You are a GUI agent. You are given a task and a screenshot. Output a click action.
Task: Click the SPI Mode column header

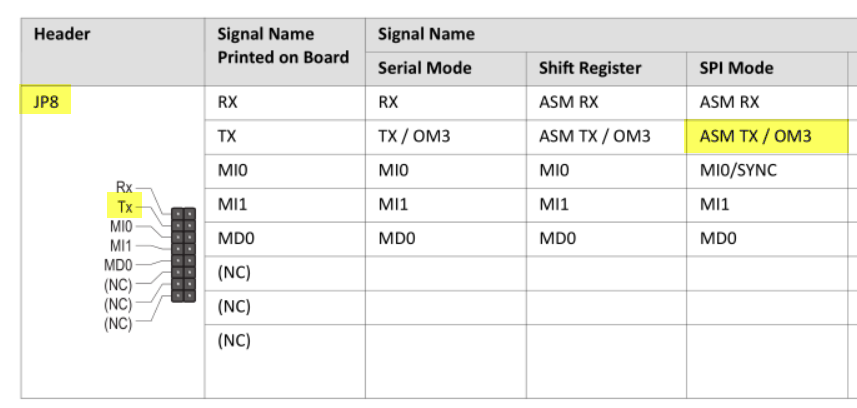736,68
